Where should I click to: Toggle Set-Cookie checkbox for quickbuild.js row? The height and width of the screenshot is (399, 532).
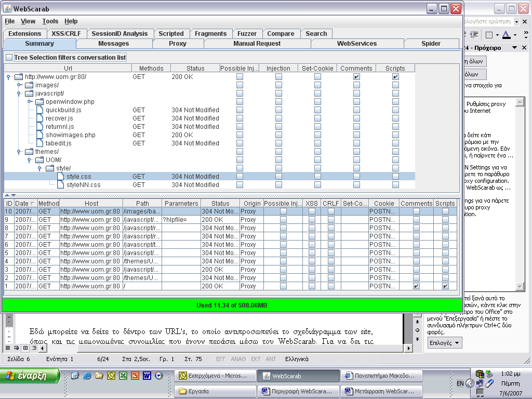pyautogui.click(x=317, y=110)
